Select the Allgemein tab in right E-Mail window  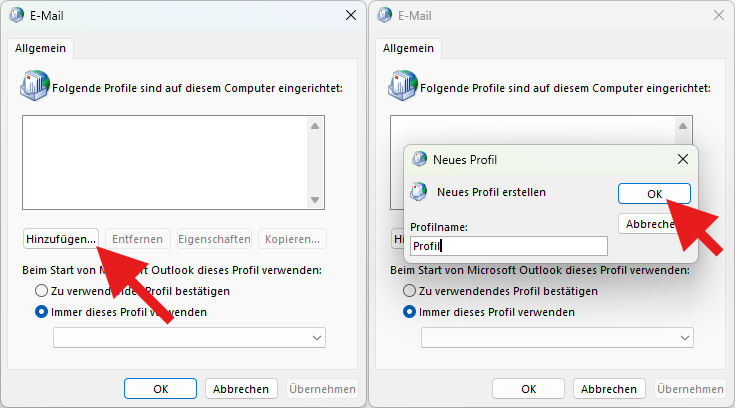tap(407, 48)
